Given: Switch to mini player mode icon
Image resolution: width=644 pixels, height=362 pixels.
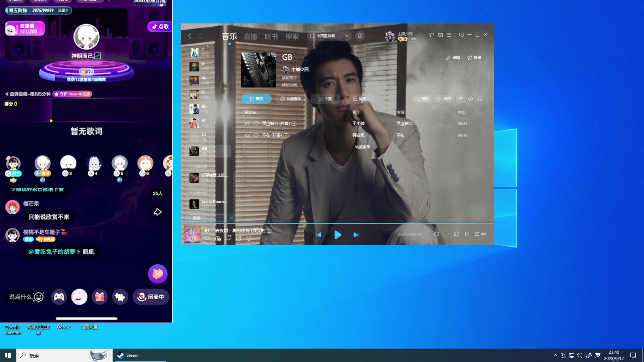Looking at the screenshot, I should pos(462,35).
